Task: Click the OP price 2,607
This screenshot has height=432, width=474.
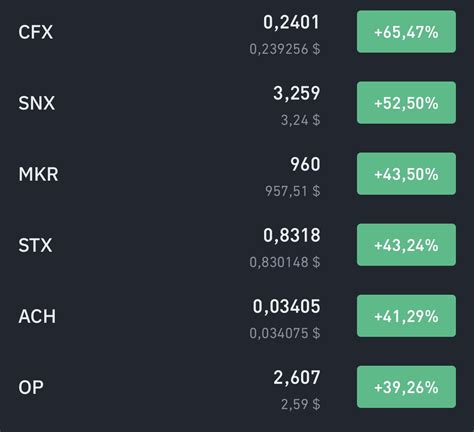Action: click(297, 378)
